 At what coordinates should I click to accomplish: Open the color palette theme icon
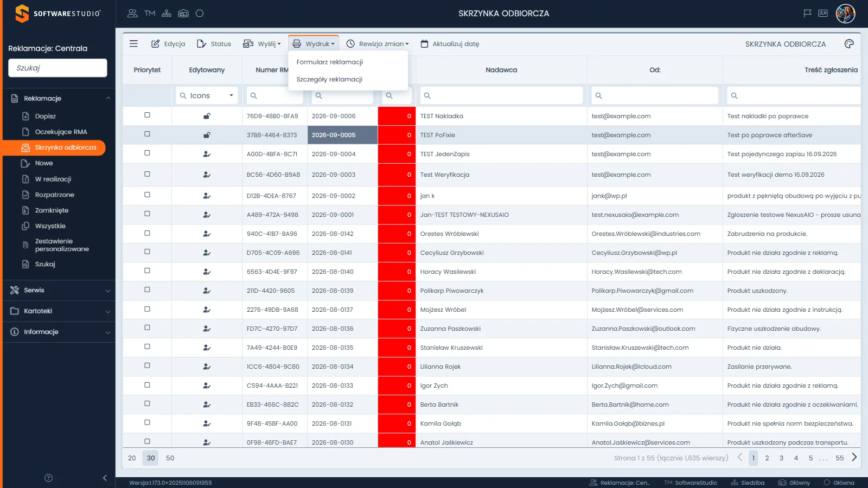[849, 44]
